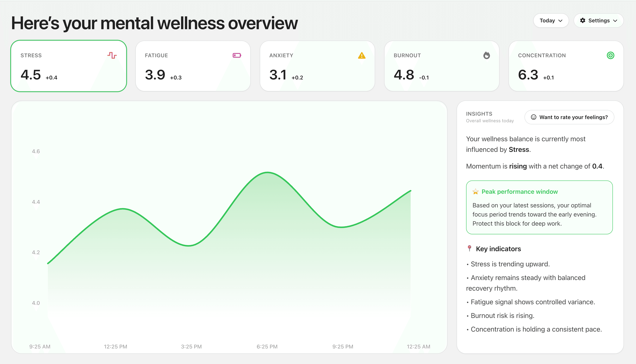Image resolution: width=636 pixels, height=364 pixels.
Task: Expand the Settings dropdown chevron
Action: 616,21
